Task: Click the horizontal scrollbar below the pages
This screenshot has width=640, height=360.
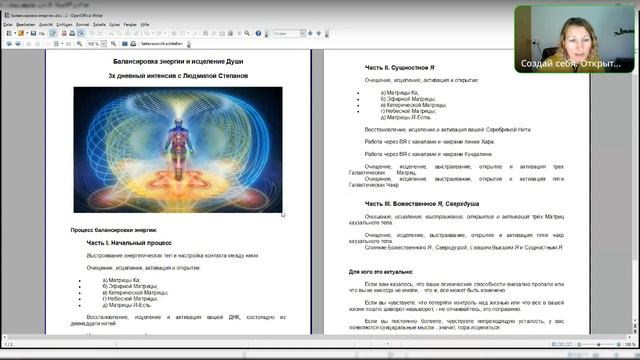Action: (316, 337)
